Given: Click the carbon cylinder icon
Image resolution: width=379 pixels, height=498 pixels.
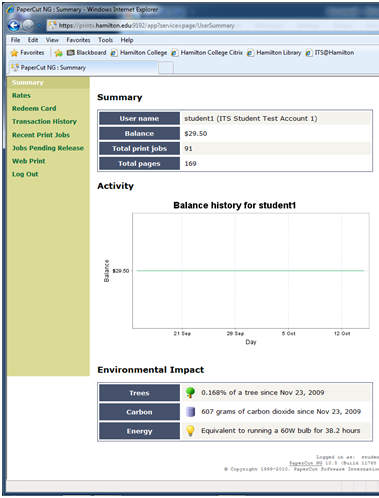Looking at the screenshot, I should point(190,412).
